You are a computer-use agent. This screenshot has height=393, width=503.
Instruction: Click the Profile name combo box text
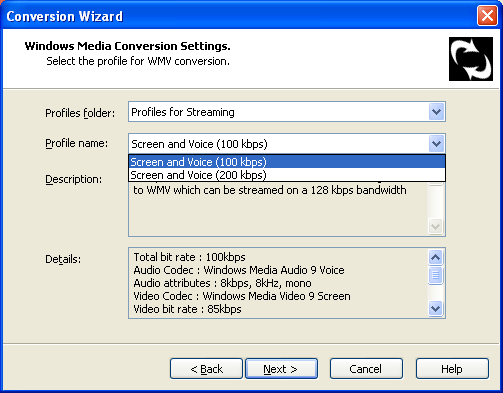[199, 144]
